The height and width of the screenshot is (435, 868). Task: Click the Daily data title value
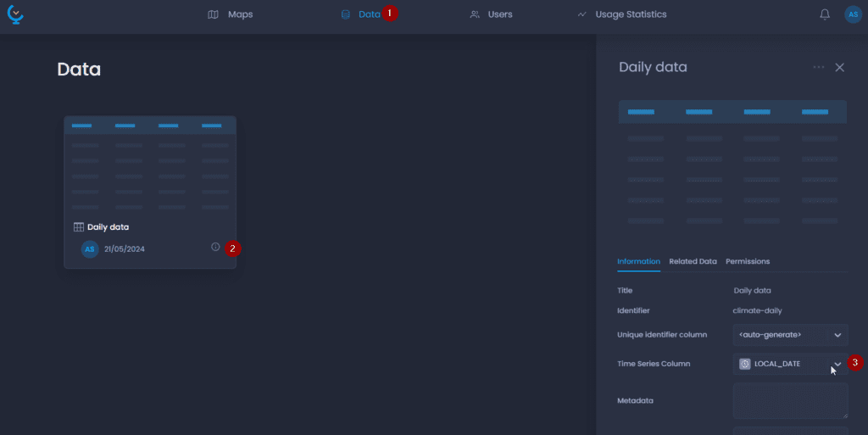click(x=753, y=290)
